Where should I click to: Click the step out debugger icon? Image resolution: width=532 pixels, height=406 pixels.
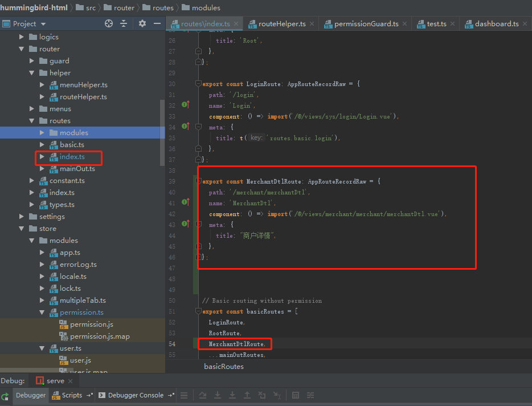coord(247,395)
